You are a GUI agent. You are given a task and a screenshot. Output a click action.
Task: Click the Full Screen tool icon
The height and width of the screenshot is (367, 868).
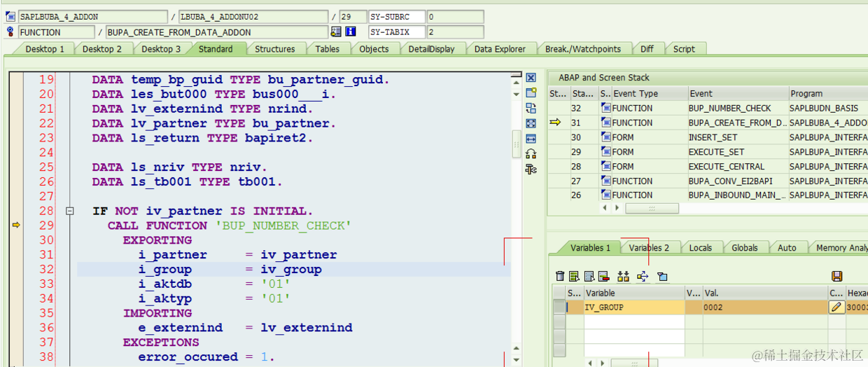click(x=531, y=123)
